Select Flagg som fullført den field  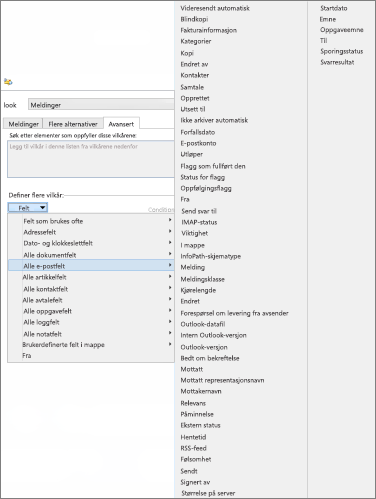coord(213,166)
